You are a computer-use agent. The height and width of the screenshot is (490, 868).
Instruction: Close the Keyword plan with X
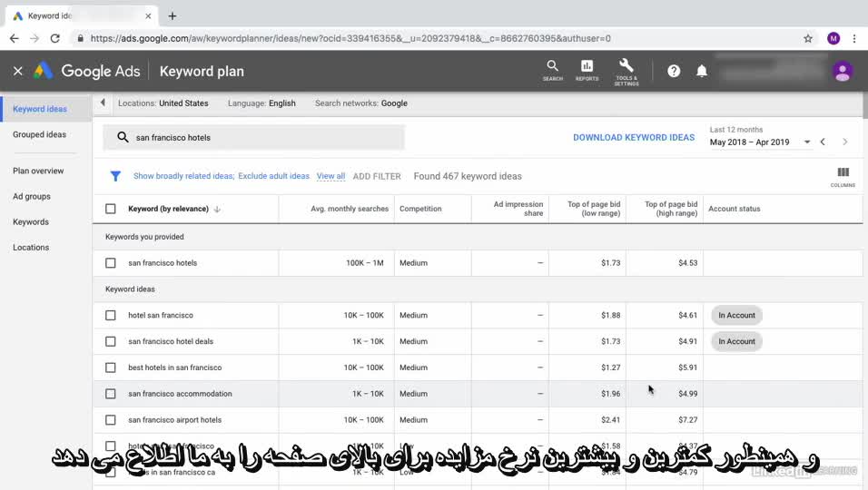click(x=18, y=71)
